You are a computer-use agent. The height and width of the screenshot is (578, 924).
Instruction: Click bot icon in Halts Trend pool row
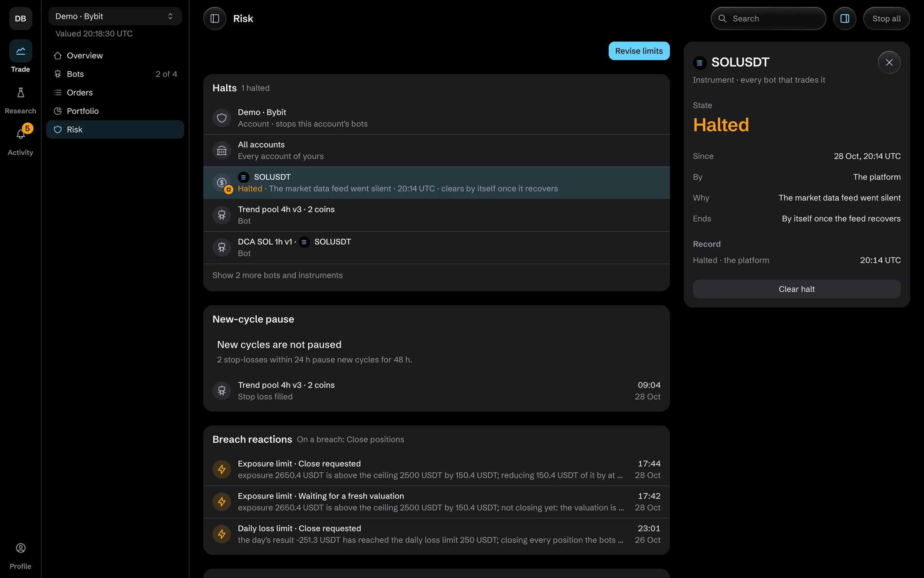pyautogui.click(x=222, y=215)
